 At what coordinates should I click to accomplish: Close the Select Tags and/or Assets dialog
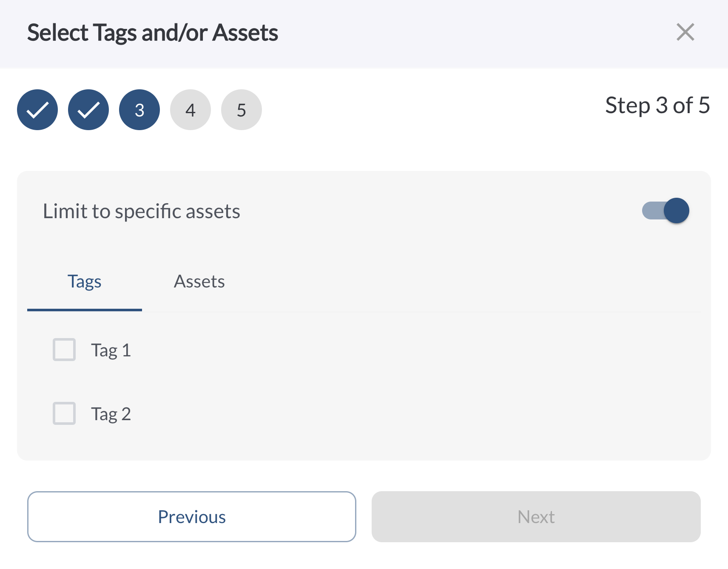pyautogui.click(x=685, y=32)
